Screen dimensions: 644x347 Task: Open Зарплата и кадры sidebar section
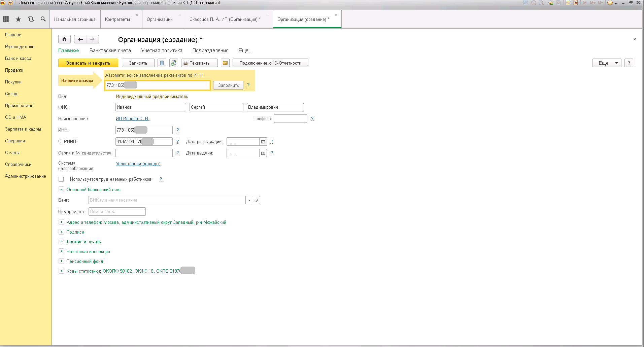pyautogui.click(x=23, y=129)
